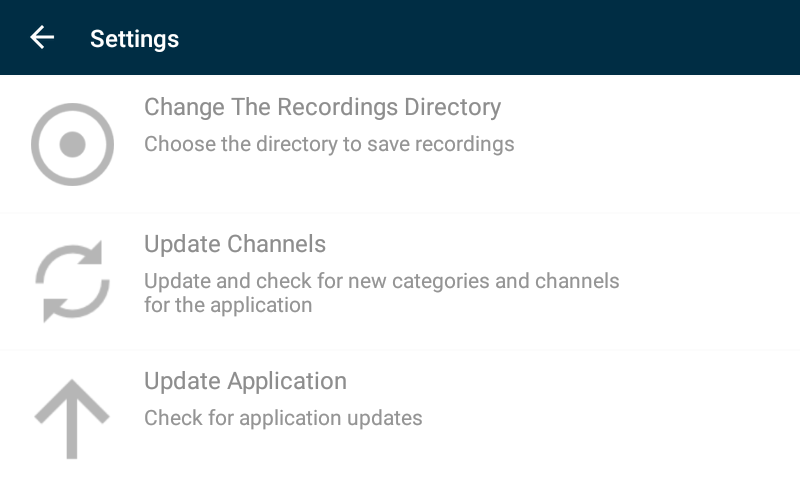Click the arrowhead tip of the up-arrow icon
Viewport: 800px width, 480px height.
[x=72, y=385]
